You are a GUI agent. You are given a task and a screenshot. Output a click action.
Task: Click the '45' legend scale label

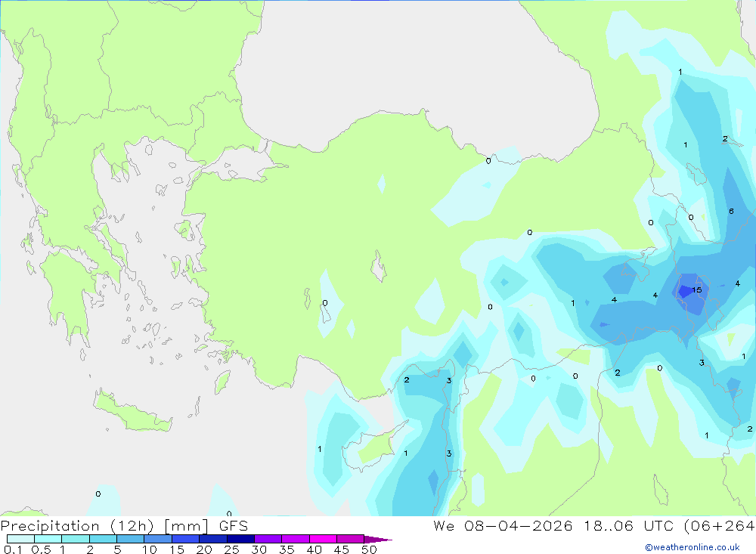342,549
